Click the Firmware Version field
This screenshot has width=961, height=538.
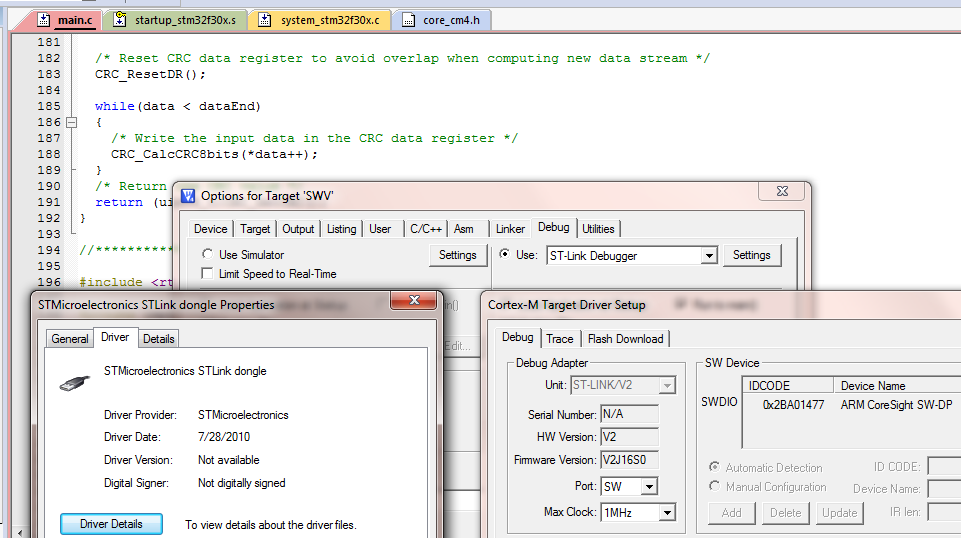click(x=629, y=460)
